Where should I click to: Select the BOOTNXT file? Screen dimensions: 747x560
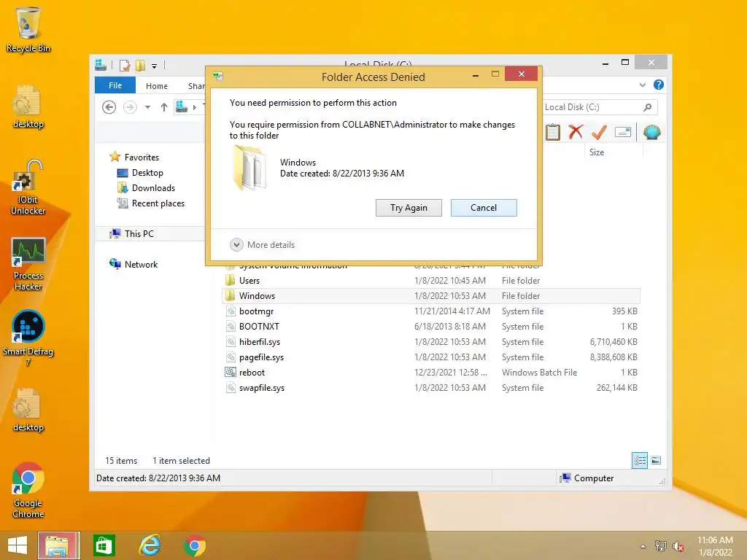click(x=431, y=327)
